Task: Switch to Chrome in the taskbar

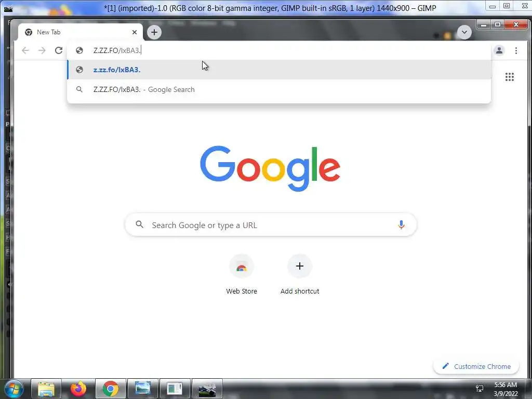Action: (111, 389)
